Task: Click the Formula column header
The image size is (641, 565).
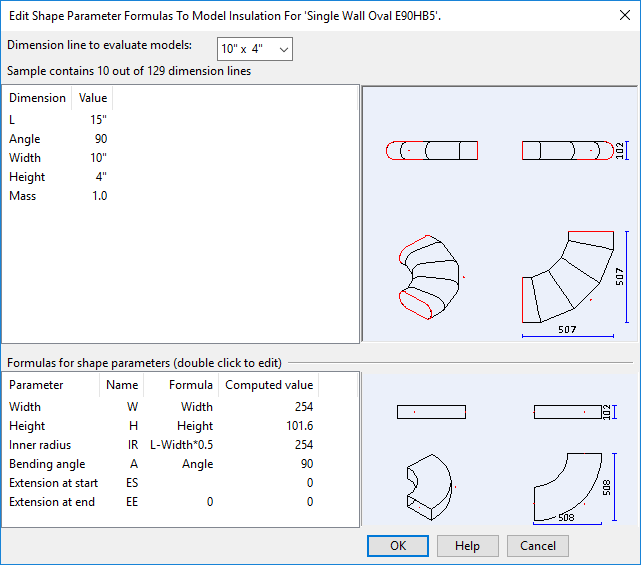Action: [x=190, y=385]
